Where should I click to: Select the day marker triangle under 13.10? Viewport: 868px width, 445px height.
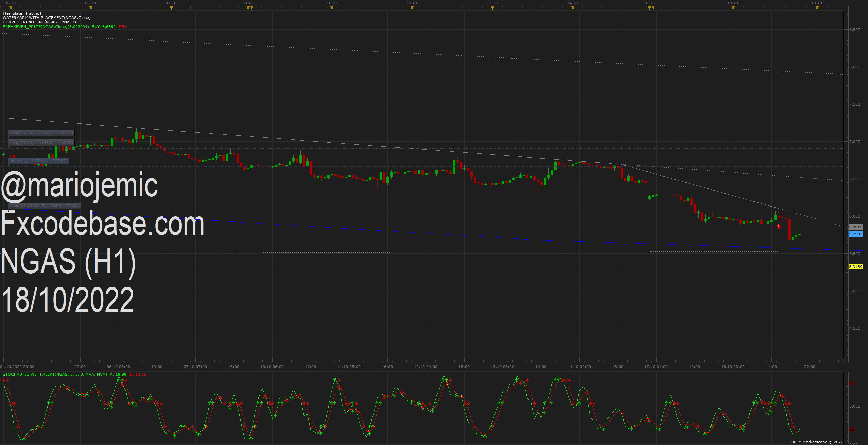[x=492, y=8]
